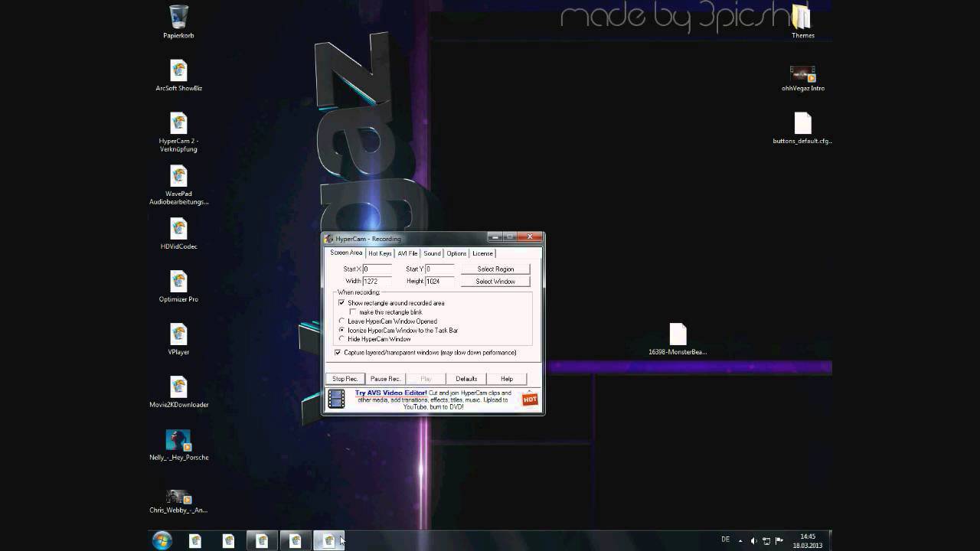The height and width of the screenshot is (551, 980).
Task: Click the DE language indicator
Action: pos(725,540)
